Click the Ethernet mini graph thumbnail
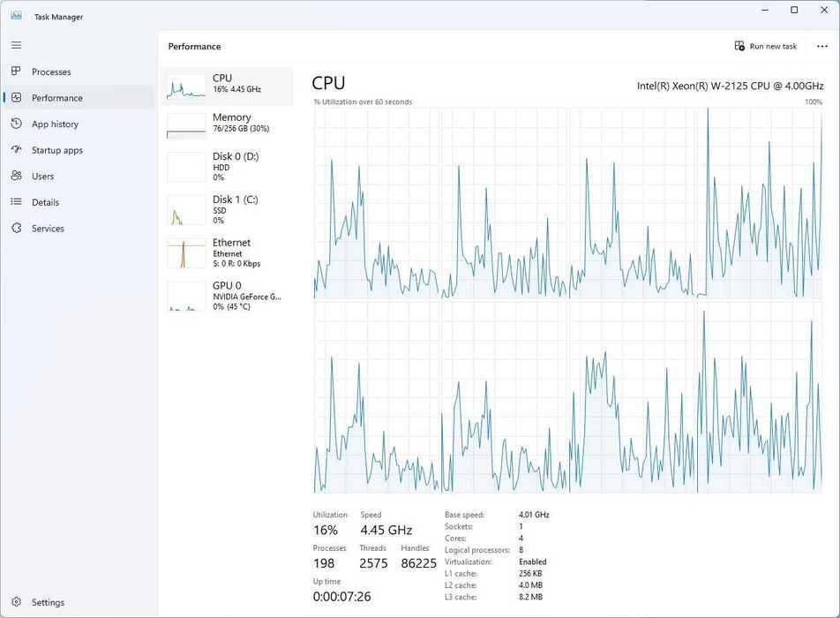Viewport: 840px width, 618px height. (186, 253)
